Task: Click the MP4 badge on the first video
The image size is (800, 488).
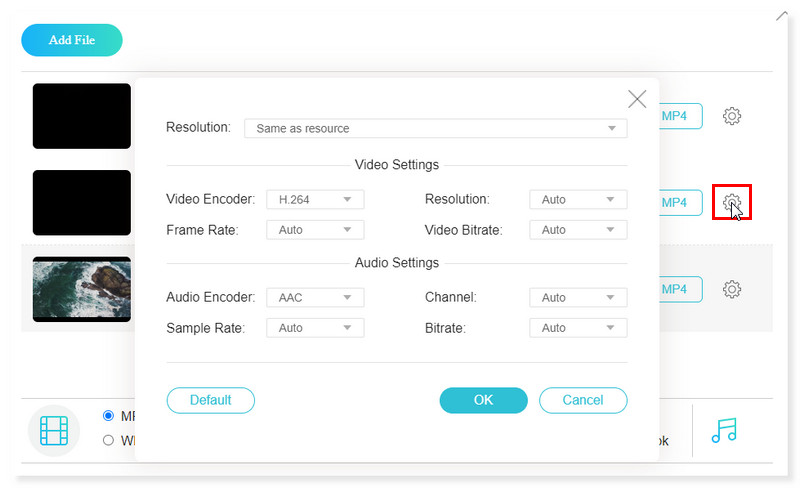Action: [680, 116]
